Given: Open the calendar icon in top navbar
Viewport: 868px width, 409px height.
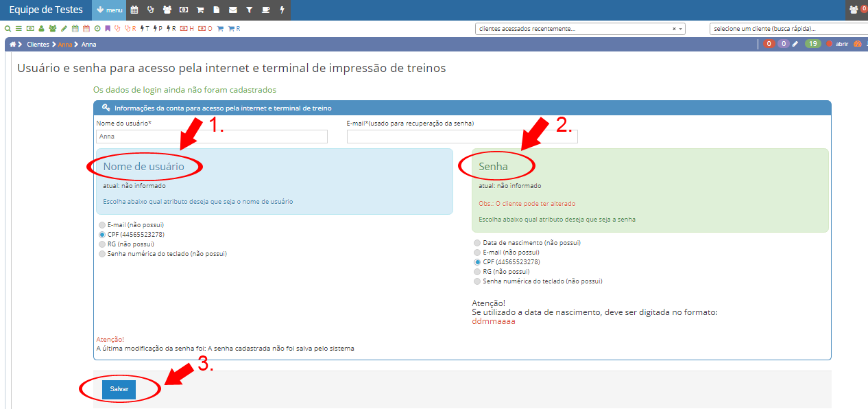Looking at the screenshot, I should click(x=134, y=10).
